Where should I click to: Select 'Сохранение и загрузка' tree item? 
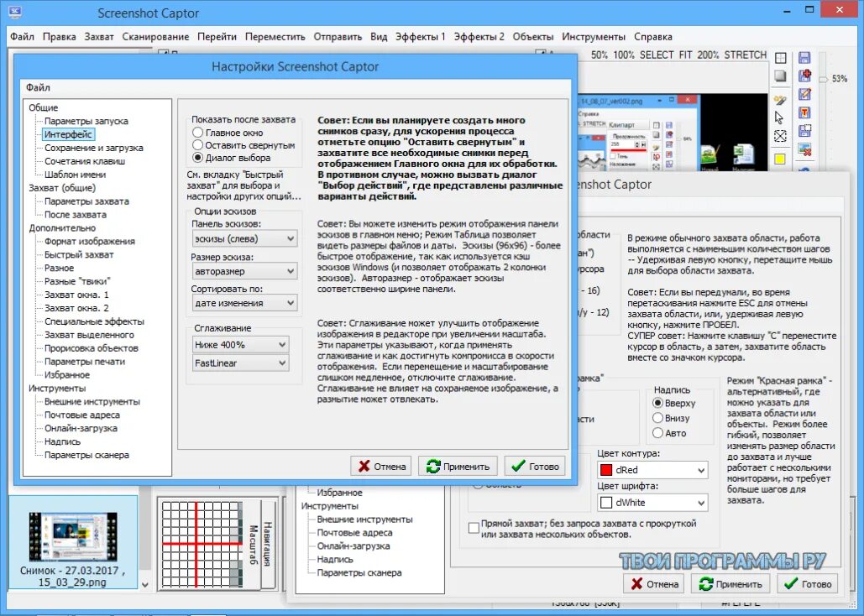94,148
